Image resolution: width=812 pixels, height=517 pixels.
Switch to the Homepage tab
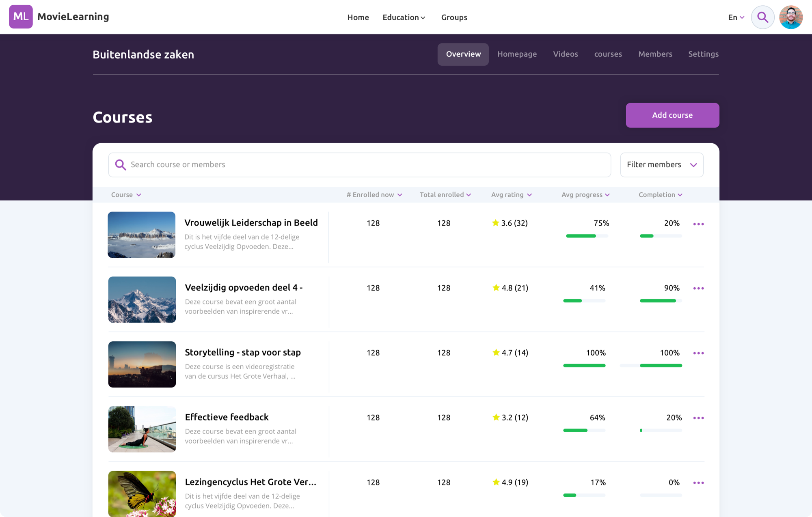pos(517,54)
